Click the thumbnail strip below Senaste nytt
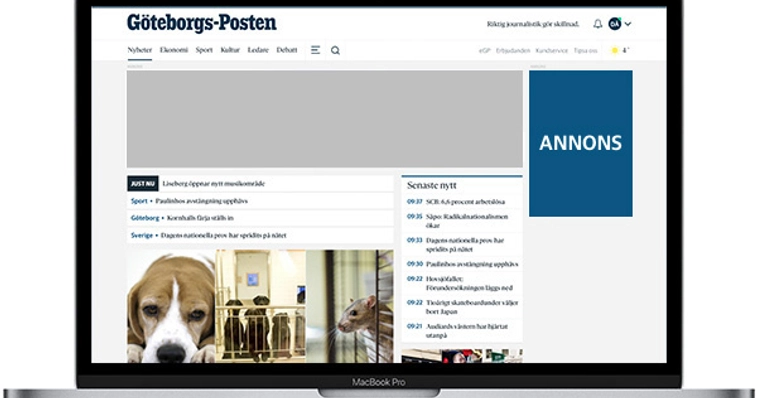Image resolution: width=757 pixels, height=398 pixels. pyautogui.click(x=462, y=356)
